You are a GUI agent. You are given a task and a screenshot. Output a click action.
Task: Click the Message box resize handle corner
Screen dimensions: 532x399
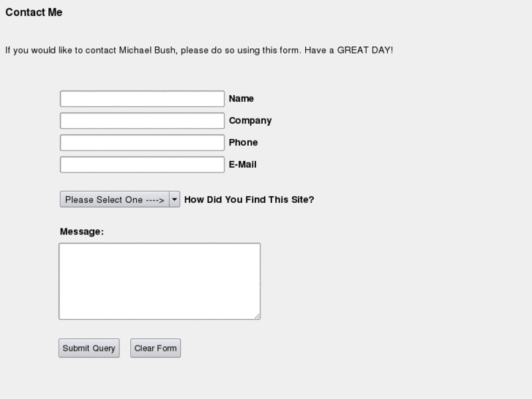tap(257, 316)
